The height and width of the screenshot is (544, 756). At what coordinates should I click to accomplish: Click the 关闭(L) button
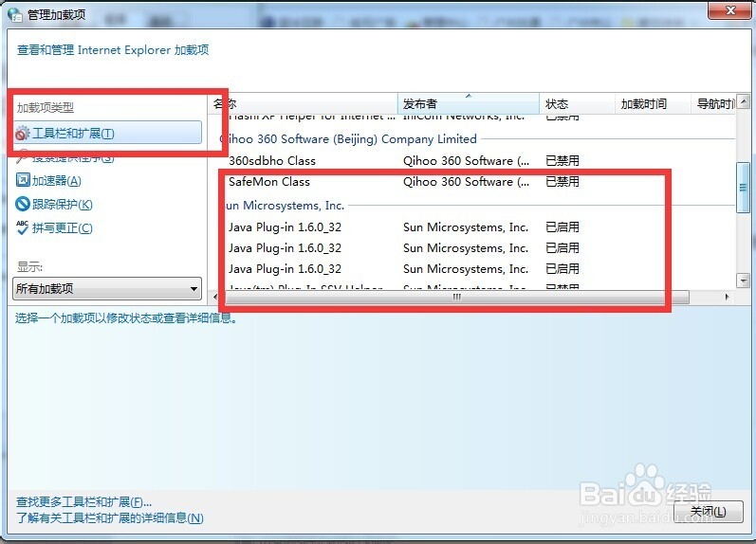coord(708,511)
